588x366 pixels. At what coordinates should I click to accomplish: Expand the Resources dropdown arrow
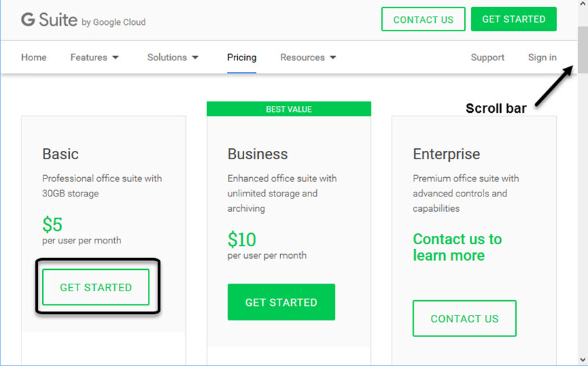333,57
